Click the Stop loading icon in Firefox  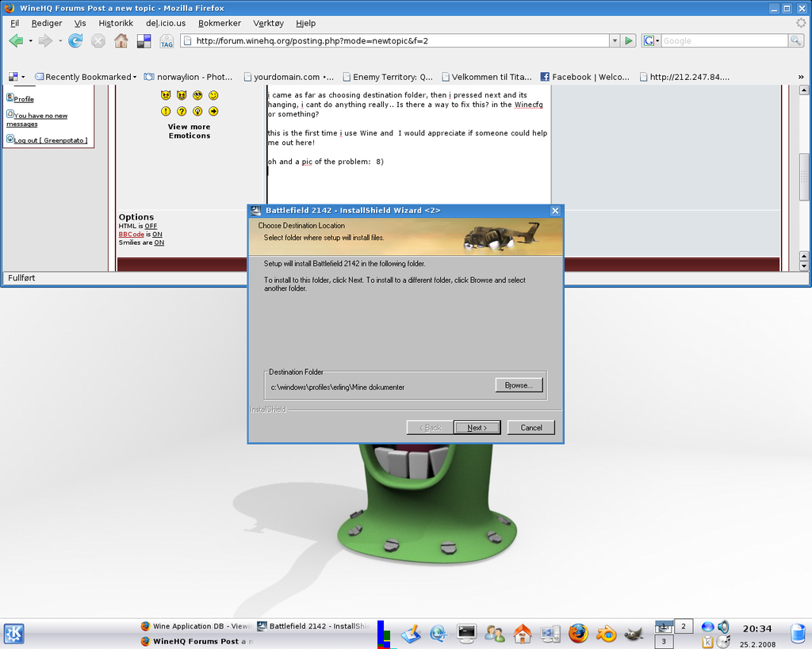click(98, 41)
